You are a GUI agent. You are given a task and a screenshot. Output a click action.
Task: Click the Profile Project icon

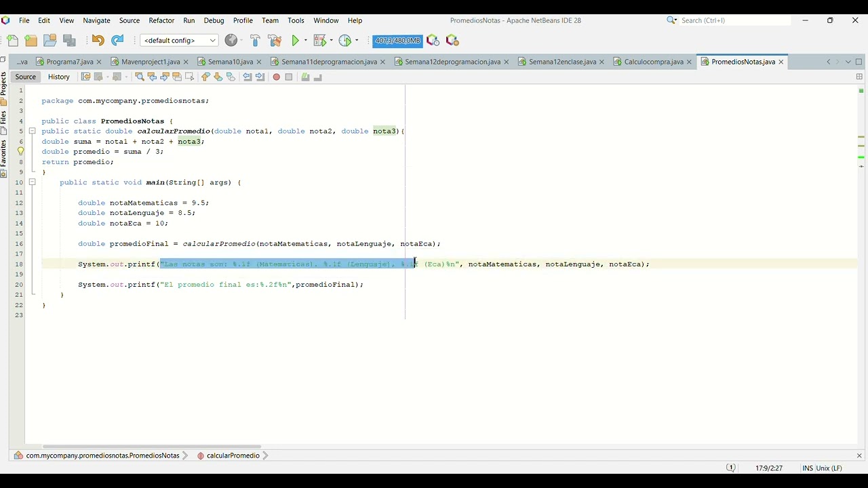345,41
